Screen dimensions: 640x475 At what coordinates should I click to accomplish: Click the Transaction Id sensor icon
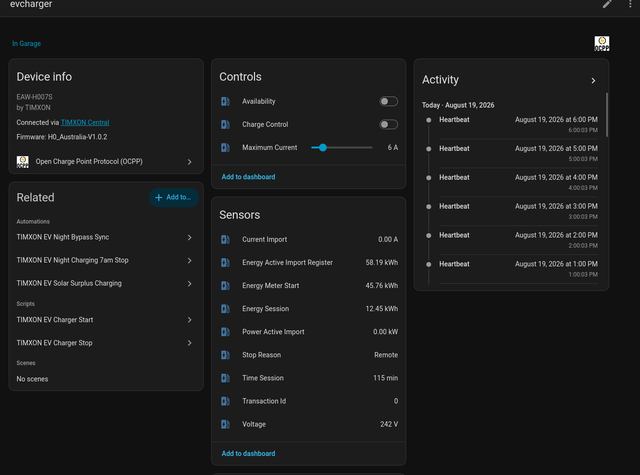coord(225,401)
